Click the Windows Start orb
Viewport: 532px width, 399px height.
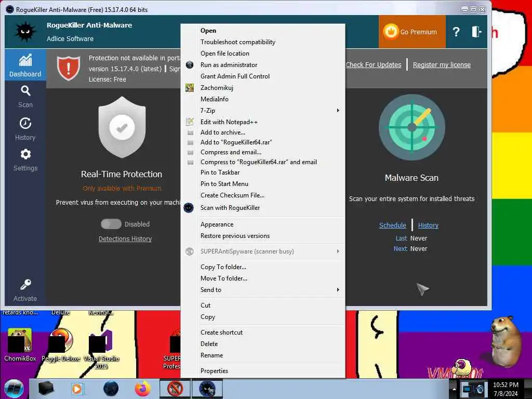pyautogui.click(x=14, y=389)
